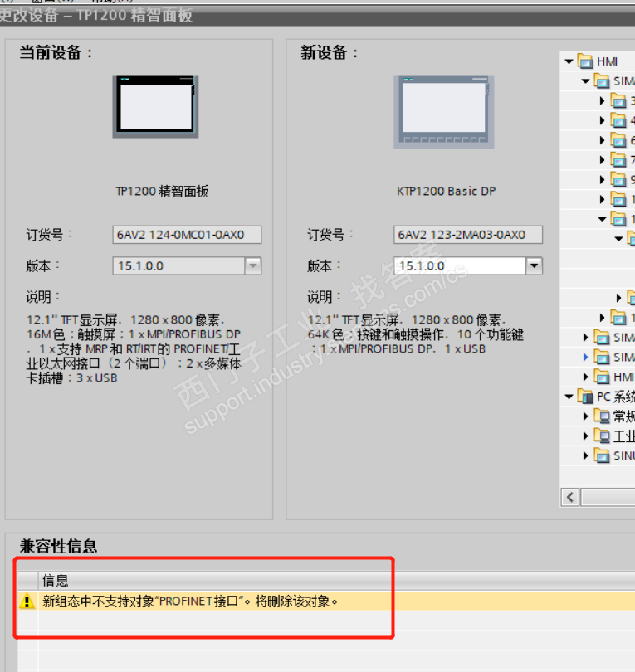The height and width of the screenshot is (672, 635).
Task: Click the top HMI folder icon
Action: pos(585,61)
